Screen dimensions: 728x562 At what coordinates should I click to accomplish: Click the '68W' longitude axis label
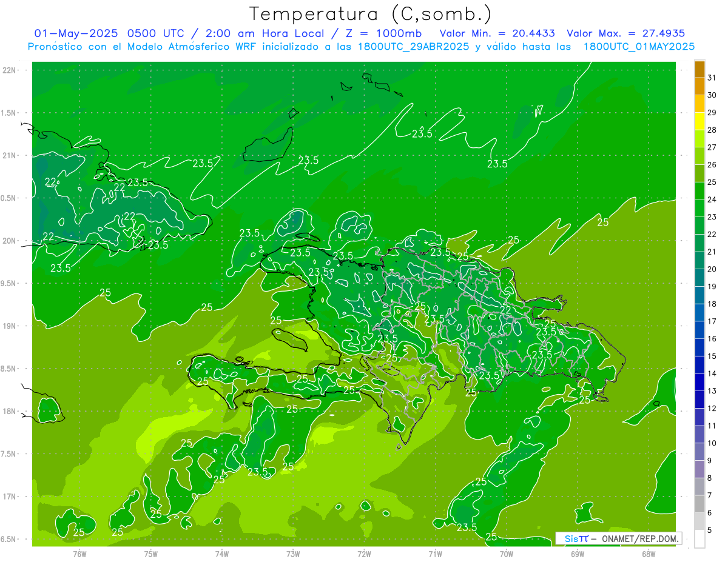tap(649, 554)
